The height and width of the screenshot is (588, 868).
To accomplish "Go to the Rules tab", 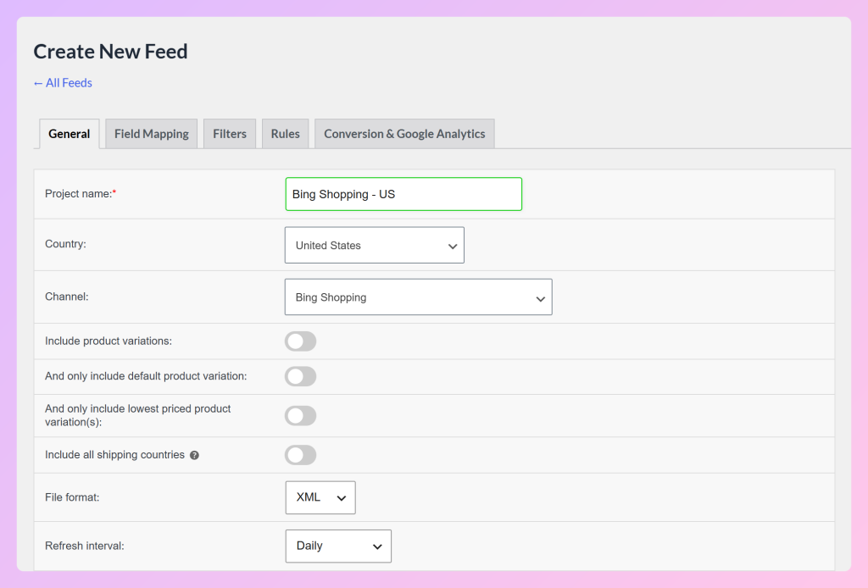I will 285,134.
